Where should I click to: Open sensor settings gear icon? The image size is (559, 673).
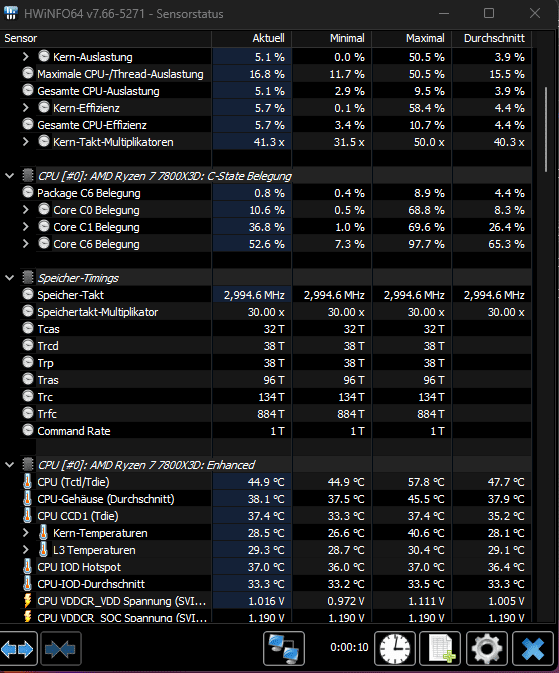coord(487,649)
